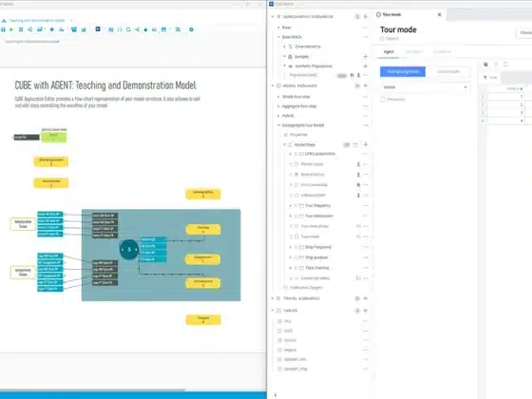This screenshot has height=399, width=532.
Task: Click the white button beside the blue button
Action: (448, 71)
